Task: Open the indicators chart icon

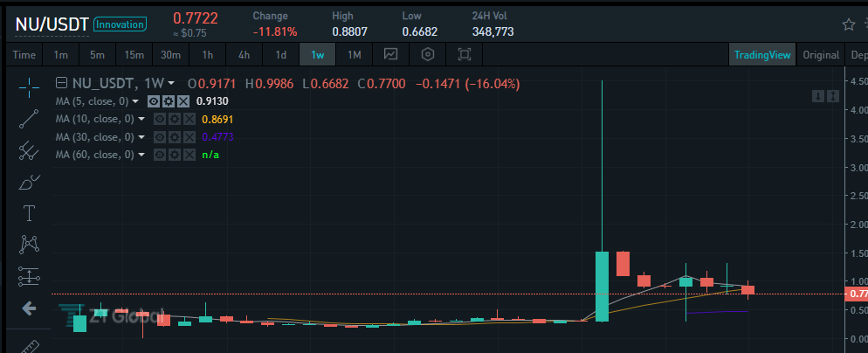Action: [x=391, y=54]
